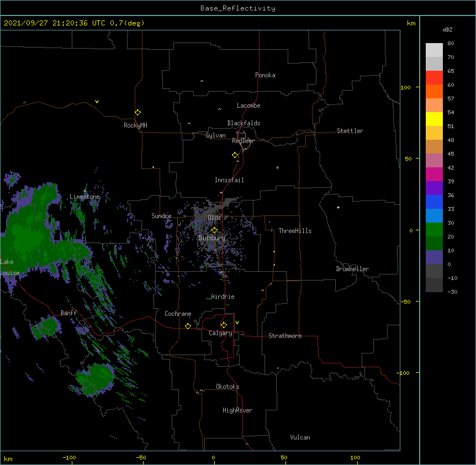The image size is (476, 465).
Task: Click the Calgary city label
Action: coord(220,333)
